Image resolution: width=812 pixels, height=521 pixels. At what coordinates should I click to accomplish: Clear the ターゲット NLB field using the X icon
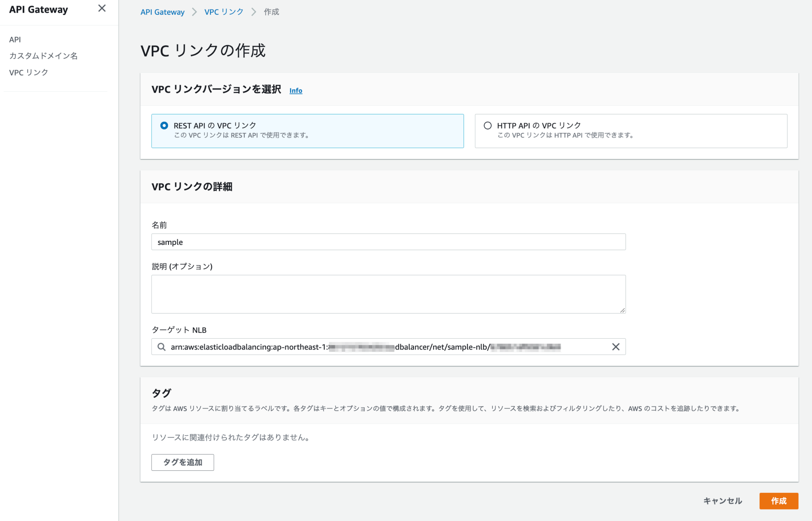pyautogui.click(x=616, y=346)
